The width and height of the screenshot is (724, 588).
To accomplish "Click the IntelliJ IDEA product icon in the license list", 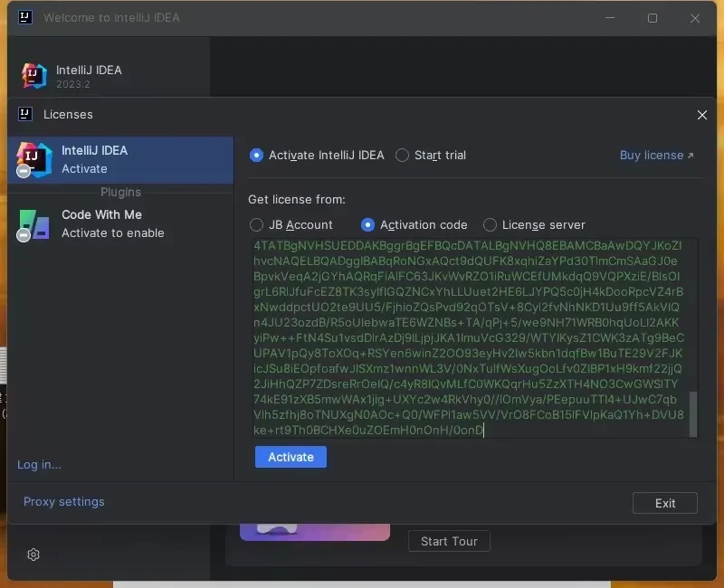I will coord(33,160).
